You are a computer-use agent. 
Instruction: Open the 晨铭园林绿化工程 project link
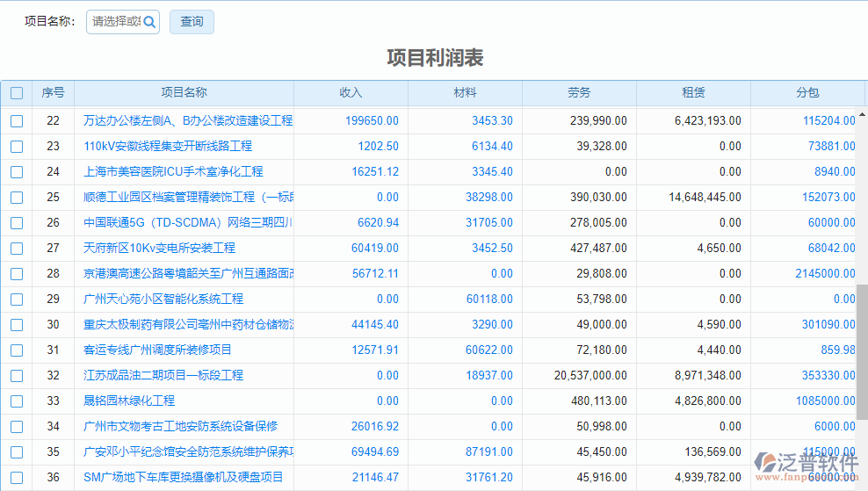click(129, 401)
